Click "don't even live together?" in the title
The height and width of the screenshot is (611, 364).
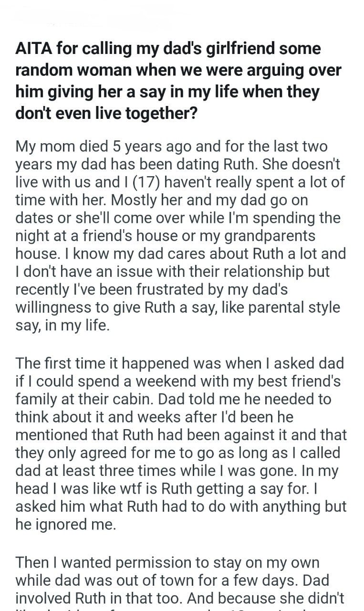106,114
